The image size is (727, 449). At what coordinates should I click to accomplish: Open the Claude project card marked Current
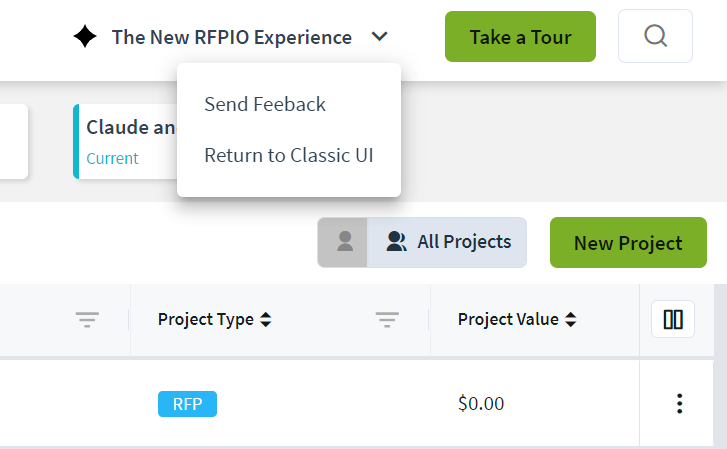point(125,141)
